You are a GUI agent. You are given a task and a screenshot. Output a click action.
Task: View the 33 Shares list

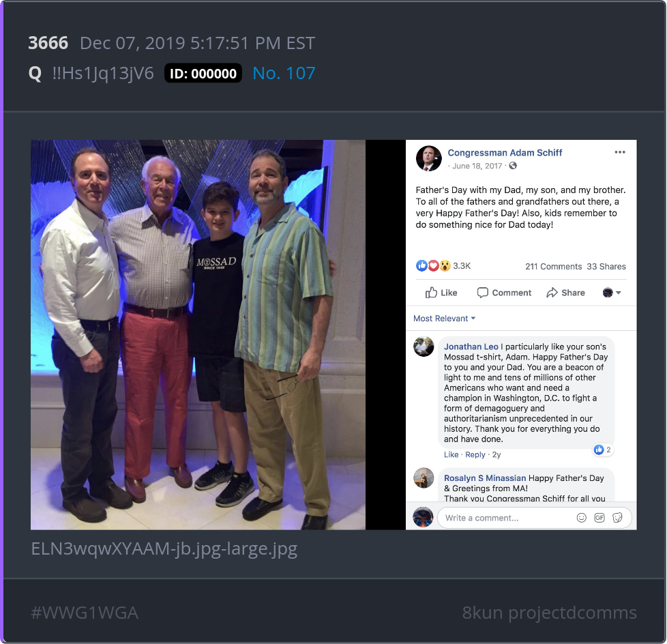(606, 267)
